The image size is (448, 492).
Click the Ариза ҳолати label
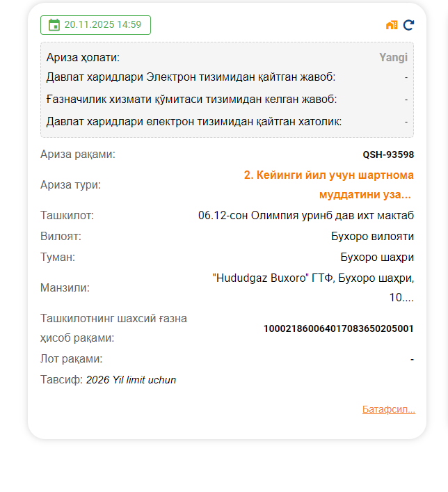pyautogui.click(x=83, y=58)
